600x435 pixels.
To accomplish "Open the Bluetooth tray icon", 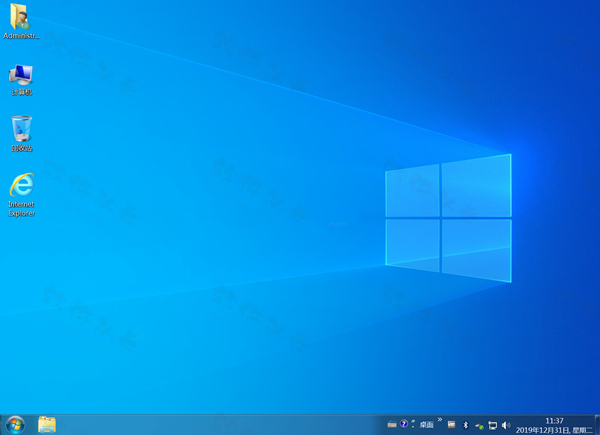I will [465, 425].
